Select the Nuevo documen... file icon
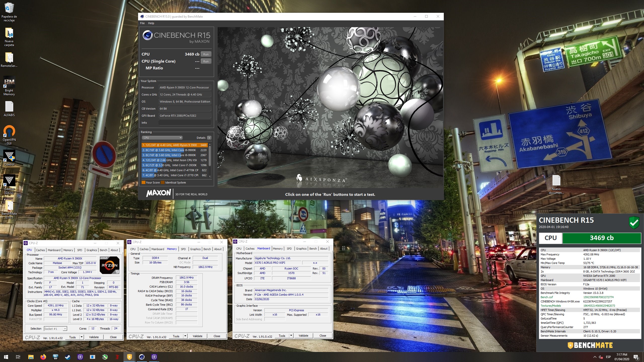 pos(556,180)
